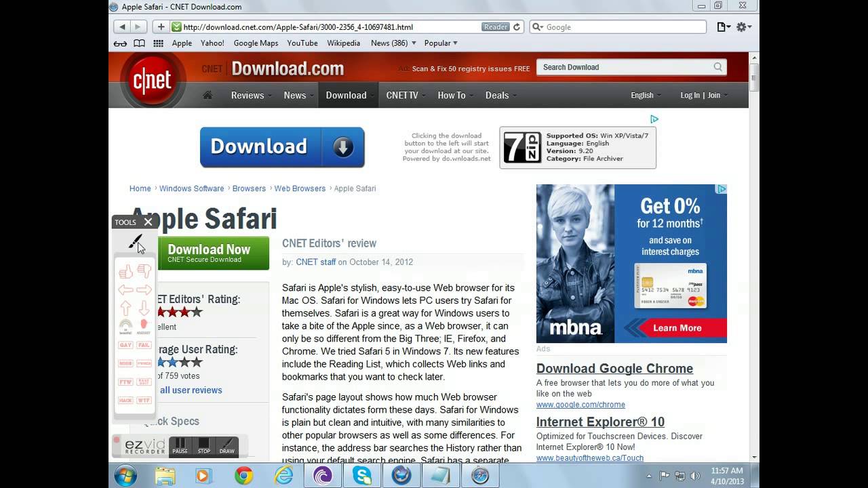
Task: Open the Reviews nav menu
Action: [251, 96]
